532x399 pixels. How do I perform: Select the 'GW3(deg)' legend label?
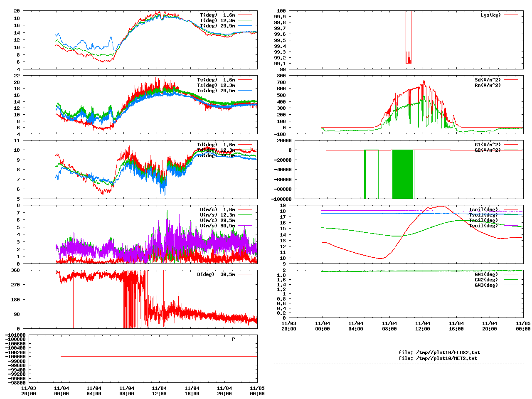(486, 285)
